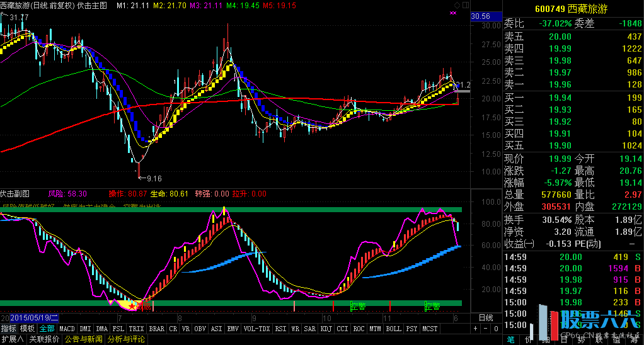Click the 涨幅 -5.97% value

557,183
